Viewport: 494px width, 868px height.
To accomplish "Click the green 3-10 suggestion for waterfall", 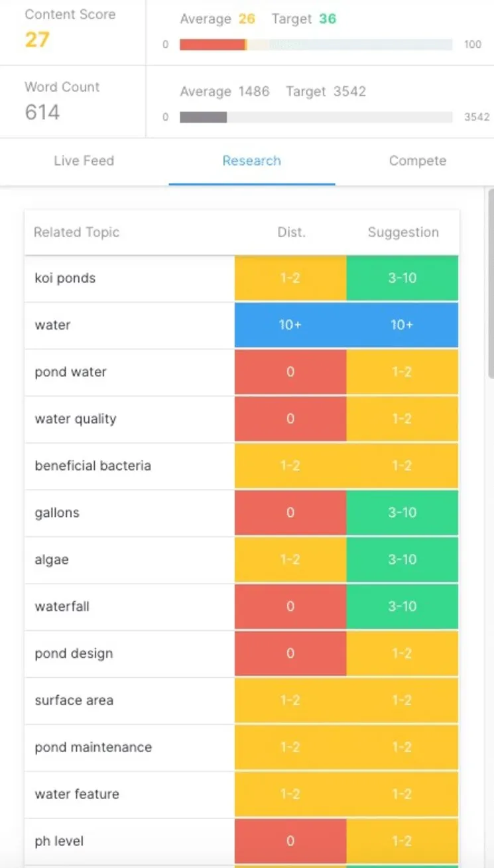I will [x=402, y=606].
